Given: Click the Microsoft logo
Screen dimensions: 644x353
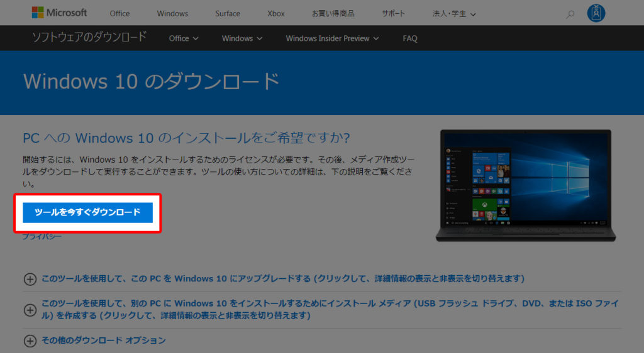Looking at the screenshot, I should tap(59, 13).
